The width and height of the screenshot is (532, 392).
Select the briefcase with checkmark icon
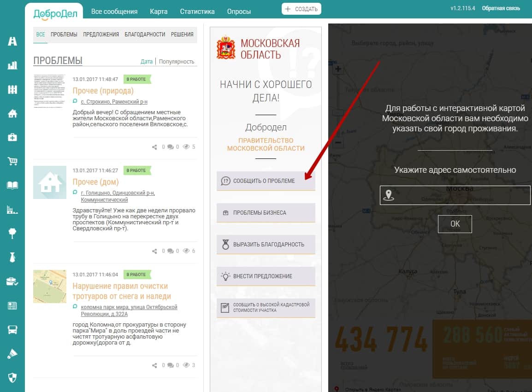(x=12, y=281)
